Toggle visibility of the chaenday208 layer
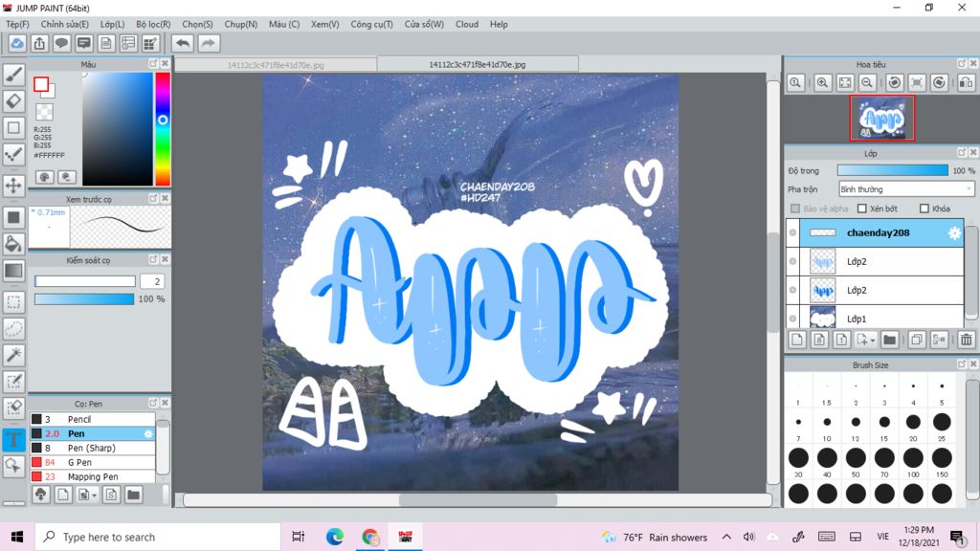 coord(792,232)
